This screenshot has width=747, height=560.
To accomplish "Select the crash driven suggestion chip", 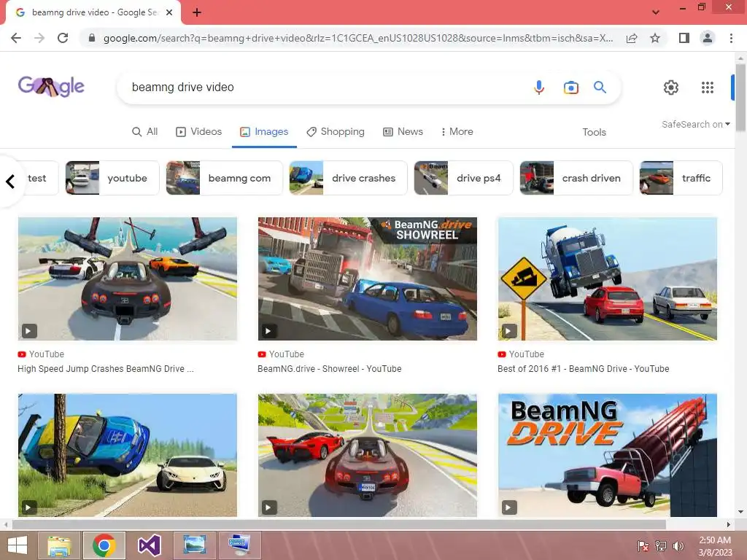I will click(576, 178).
